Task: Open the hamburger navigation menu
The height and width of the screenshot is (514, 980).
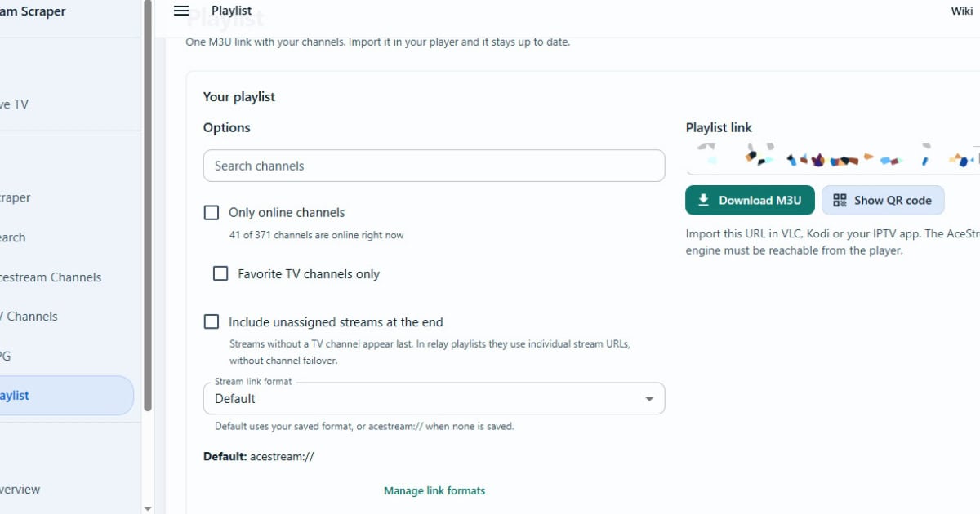Action: (181, 11)
